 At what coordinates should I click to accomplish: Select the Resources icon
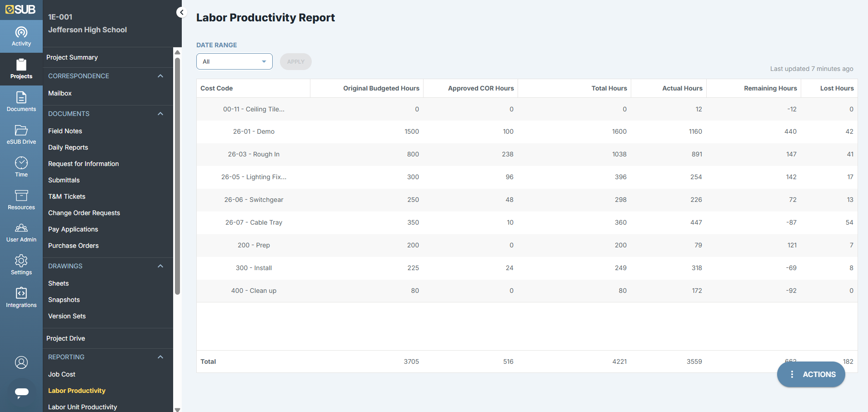click(x=21, y=200)
